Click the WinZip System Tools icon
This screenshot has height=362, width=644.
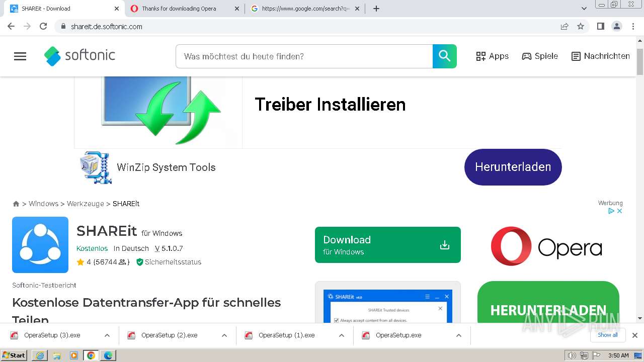coord(95,167)
